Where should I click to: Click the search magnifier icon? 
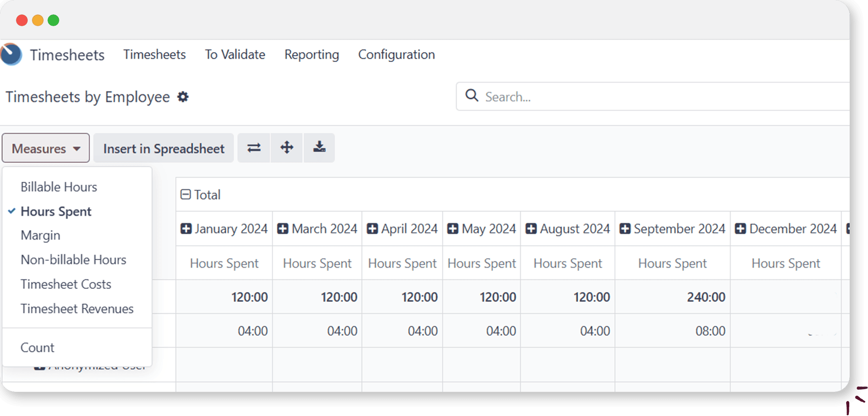click(x=472, y=96)
